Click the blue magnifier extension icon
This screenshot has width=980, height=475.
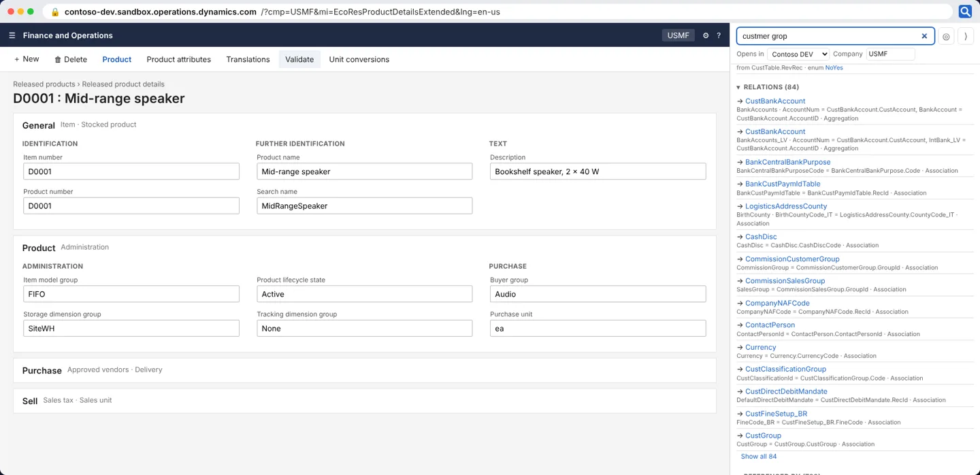965,12
